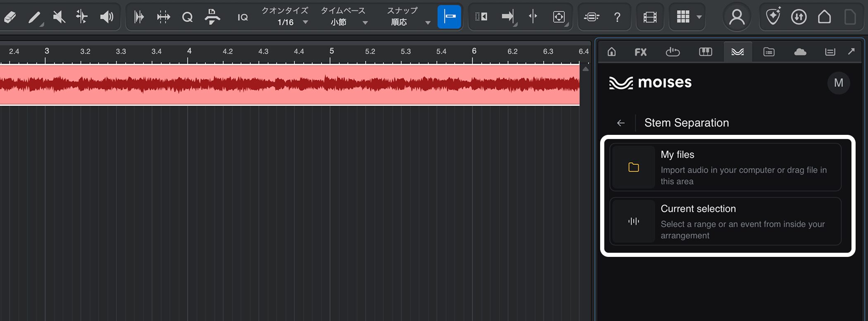Screen dimensions: 868x321
Task: Choose the Current selection option
Action: click(x=725, y=221)
